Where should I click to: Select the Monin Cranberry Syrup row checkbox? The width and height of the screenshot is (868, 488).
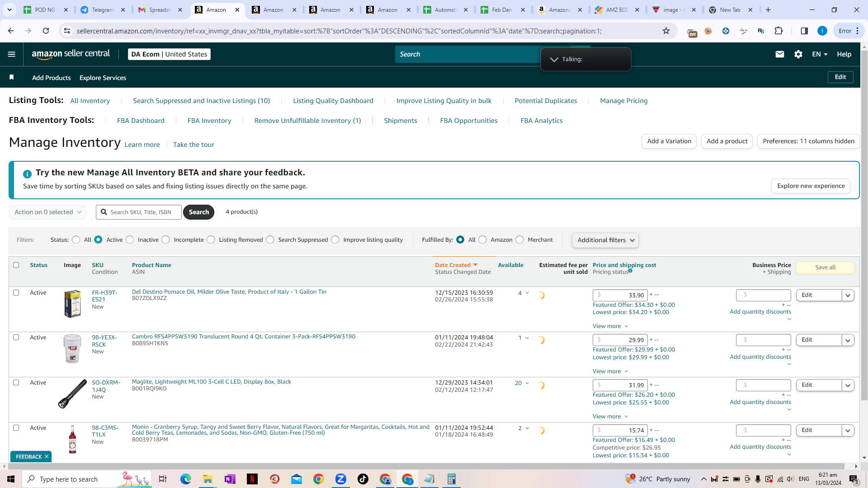[x=16, y=428]
